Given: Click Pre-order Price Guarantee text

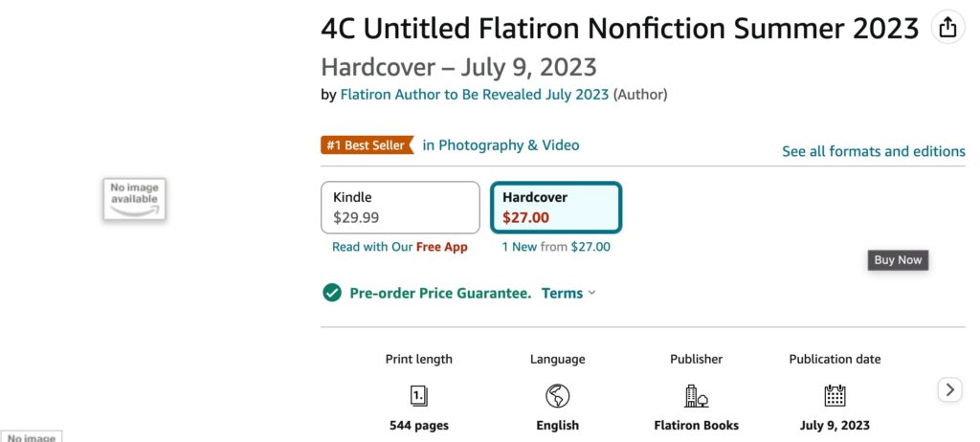Looking at the screenshot, I should (x=440, y=293).
